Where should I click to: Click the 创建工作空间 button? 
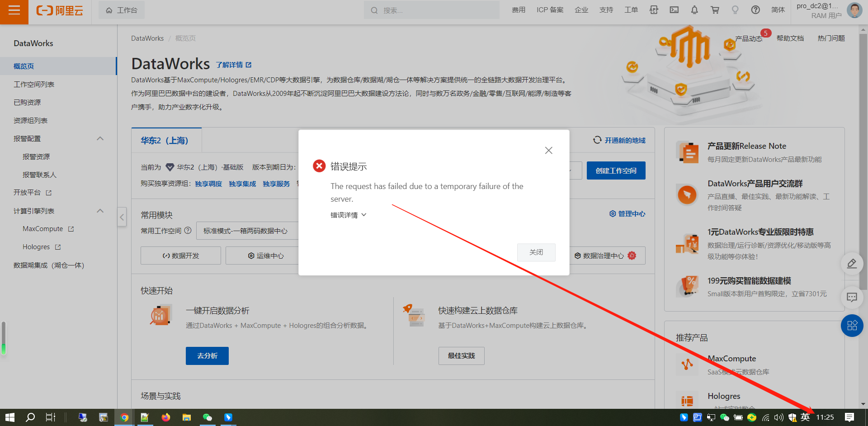(616, 170)
